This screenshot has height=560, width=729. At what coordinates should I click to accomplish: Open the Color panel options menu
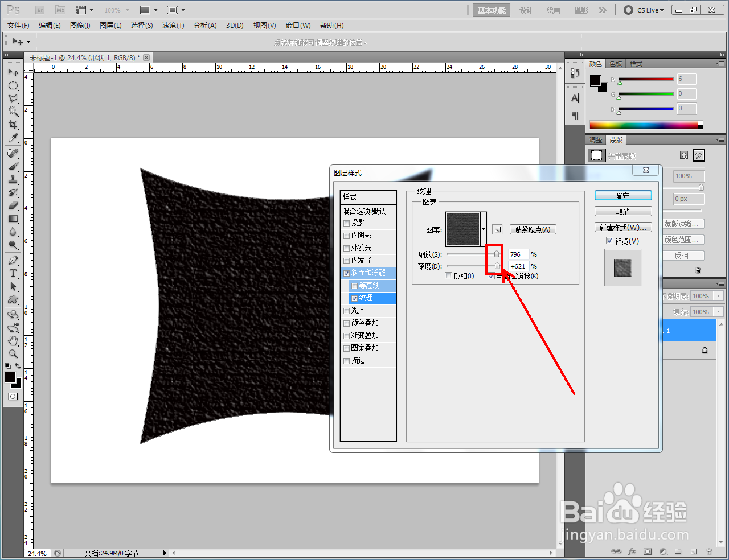pyautogui.click(x=720, y=64)
